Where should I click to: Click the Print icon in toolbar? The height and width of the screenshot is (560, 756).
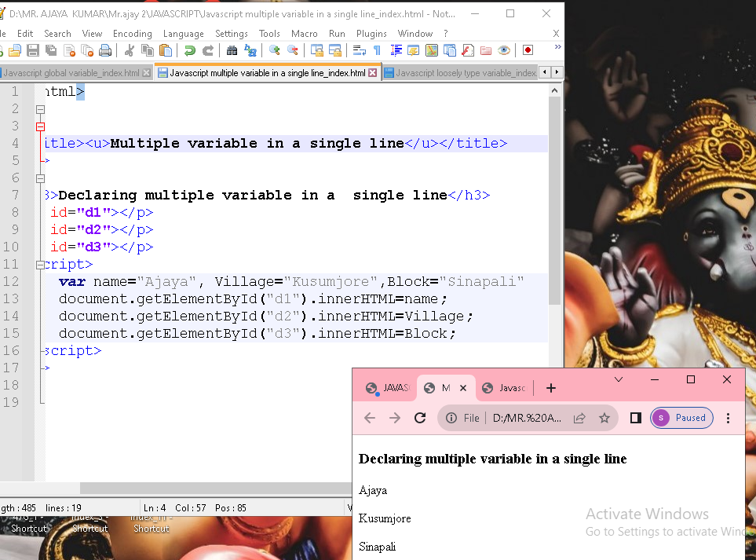105,50
